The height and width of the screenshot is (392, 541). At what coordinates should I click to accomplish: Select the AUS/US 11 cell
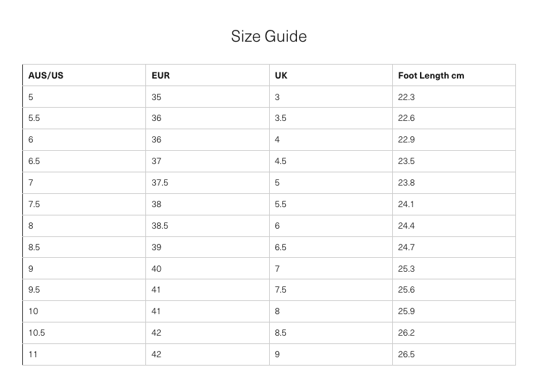[33, 354]
